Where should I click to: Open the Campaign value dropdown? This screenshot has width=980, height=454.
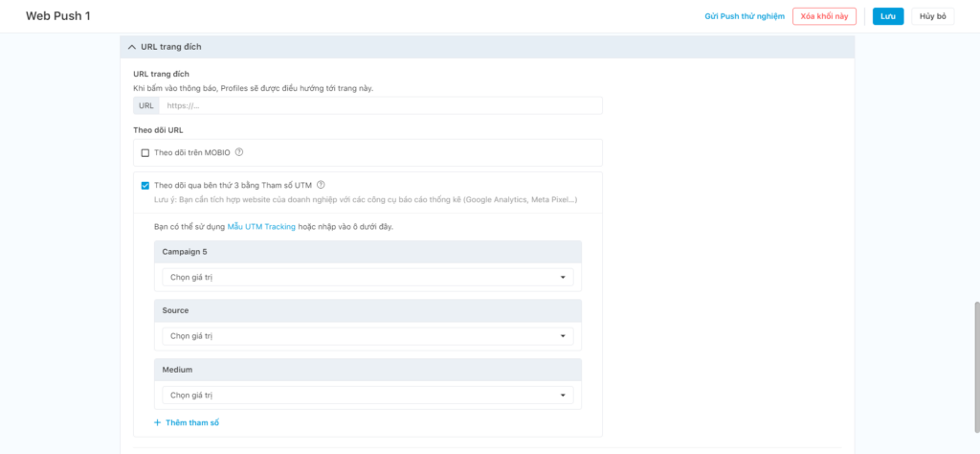coord(367,278)
